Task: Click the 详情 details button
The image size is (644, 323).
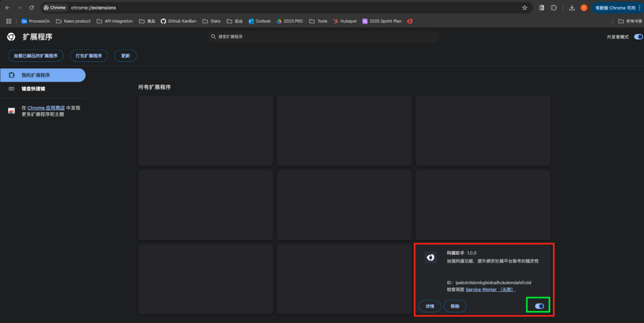Action: [x=430, y=306]
